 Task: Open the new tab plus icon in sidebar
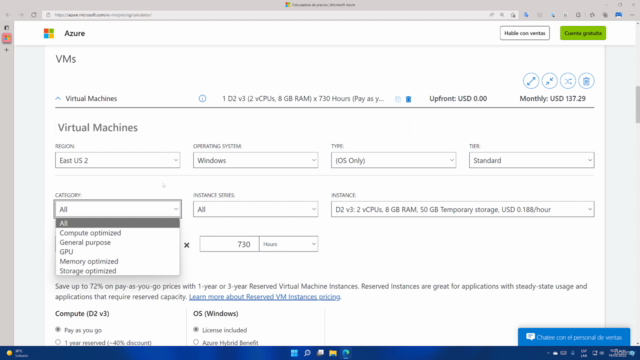(x=7, y=50)
